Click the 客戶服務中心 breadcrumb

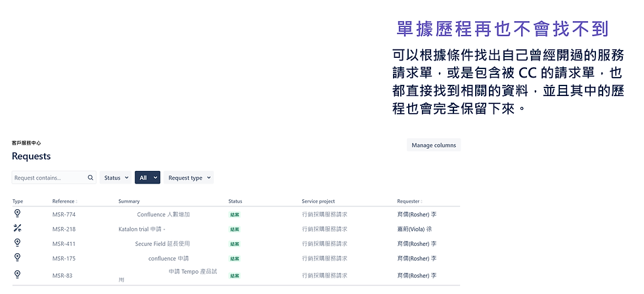tap(26, 143)
